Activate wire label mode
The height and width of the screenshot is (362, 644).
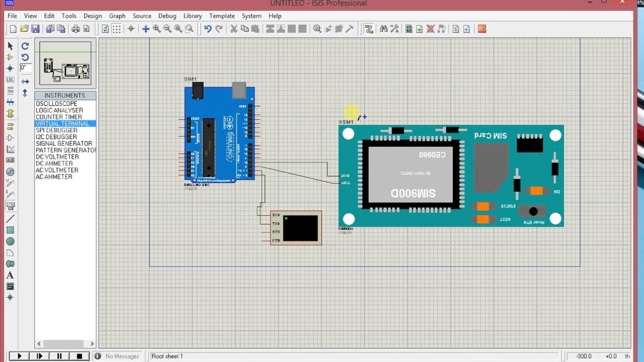tap(10, 79)
